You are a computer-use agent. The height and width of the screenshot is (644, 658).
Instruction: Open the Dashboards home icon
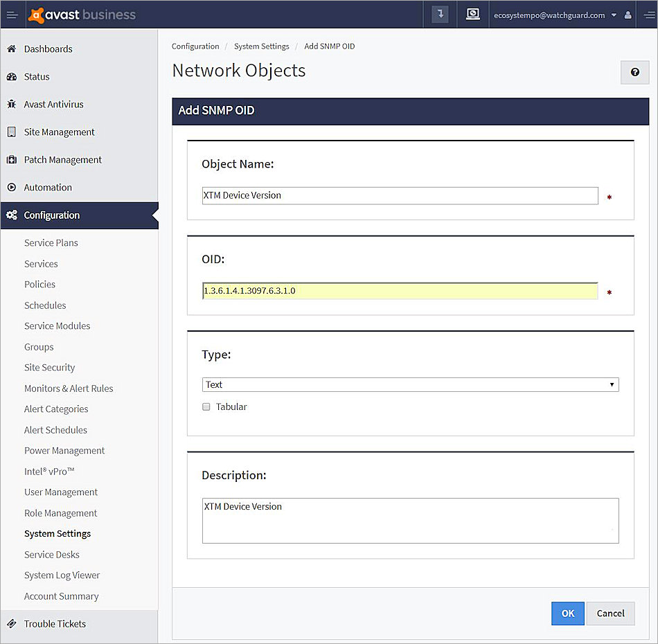(x=12, y=48)
